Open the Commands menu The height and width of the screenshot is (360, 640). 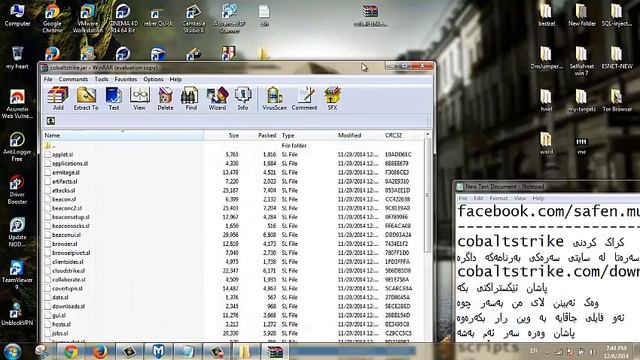click(73, 79)
